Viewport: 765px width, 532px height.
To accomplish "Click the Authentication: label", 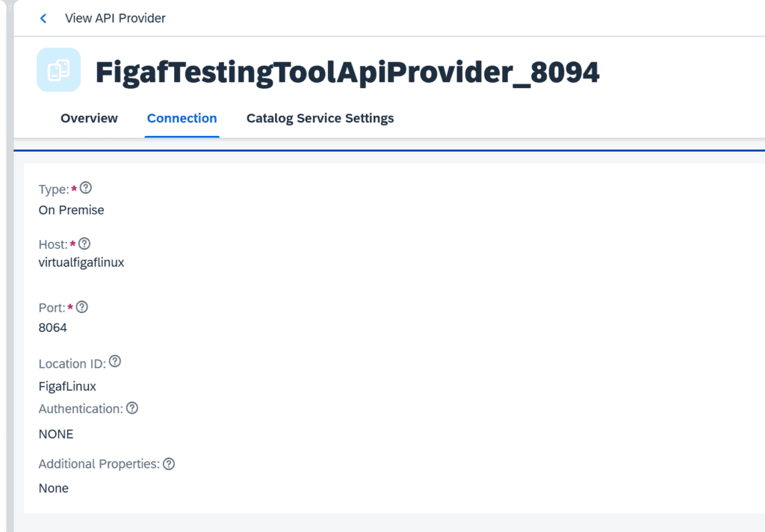I will click(x=81, y=409).
